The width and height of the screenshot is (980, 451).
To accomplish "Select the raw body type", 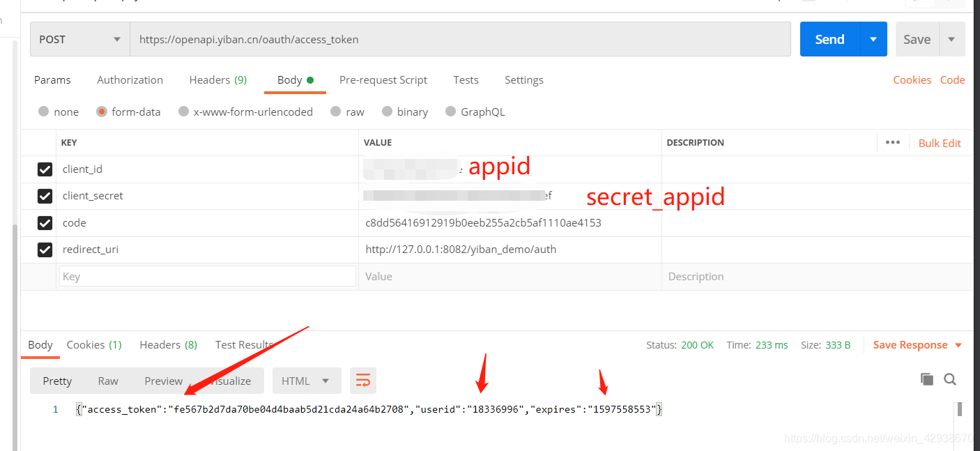I will pyautogui.click(x=347, y=112).
